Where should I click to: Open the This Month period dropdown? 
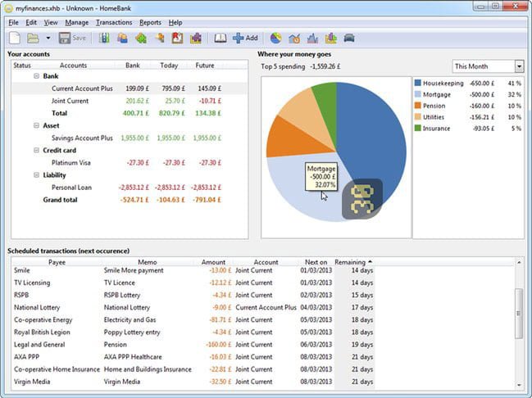(489, 66)
